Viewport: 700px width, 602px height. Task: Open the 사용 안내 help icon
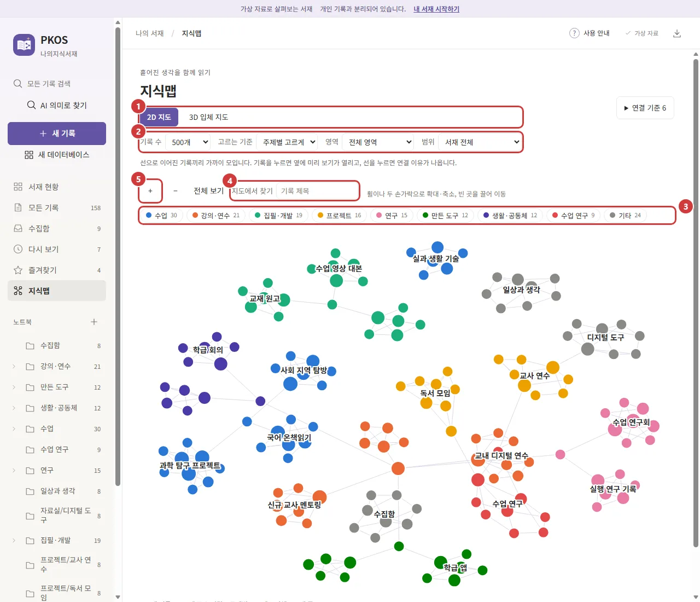(574, 33)
